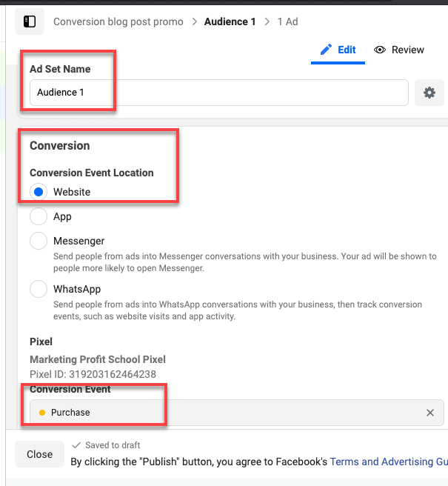The image size is (448, 486).
Task: Click the eye Review icon
Action: pyautogui.click(x=381, y=50)
